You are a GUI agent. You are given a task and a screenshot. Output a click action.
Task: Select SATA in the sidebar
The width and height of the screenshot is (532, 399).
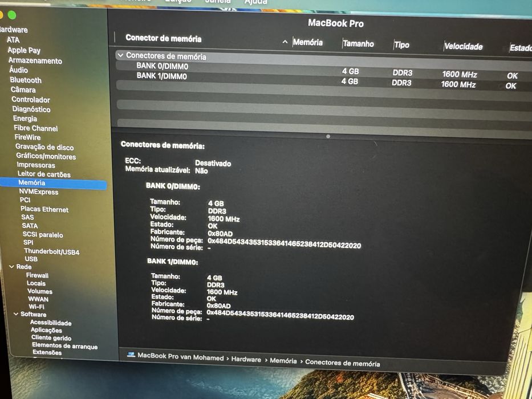click(30, 226)
